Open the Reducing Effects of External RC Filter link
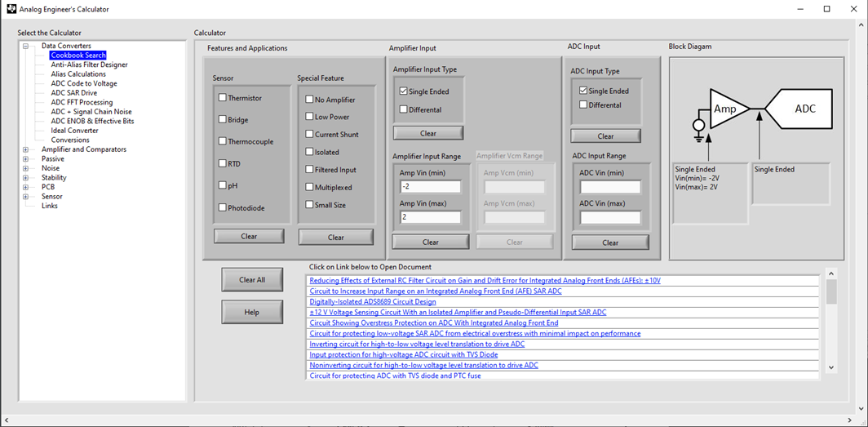The height and width of the screenshot is (427, 868). point(485,281)
